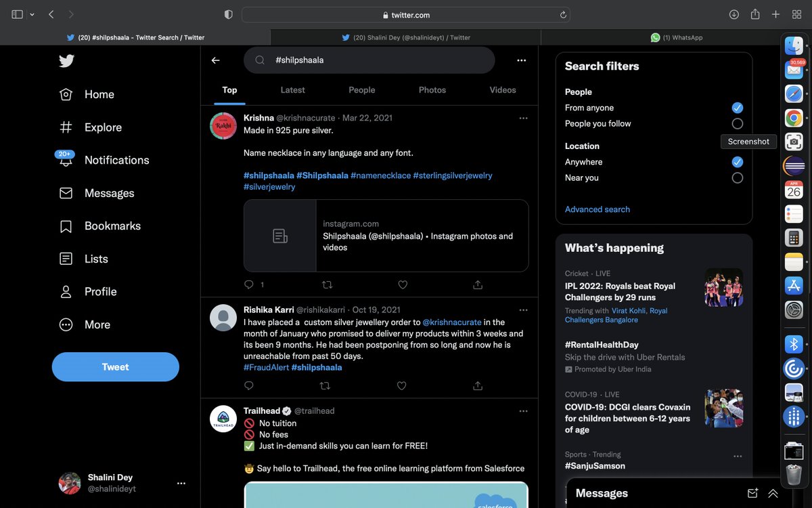This screenshot has height=508, width=812.
Task: Select the Top results tab
Action: click(x=229, y=90)
